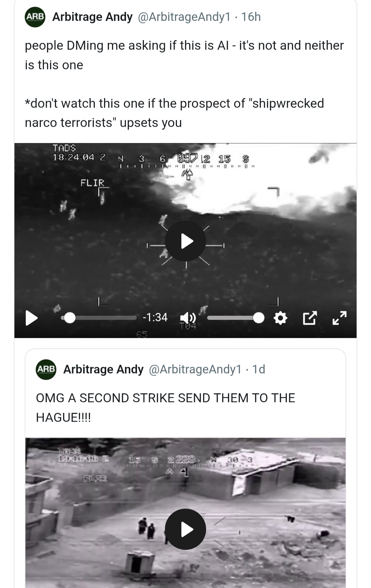Open video in pop-out window icon
Image resolution: width=371 pixels, height=588 pixels.
pyautogui.click(x=310, y=318)
